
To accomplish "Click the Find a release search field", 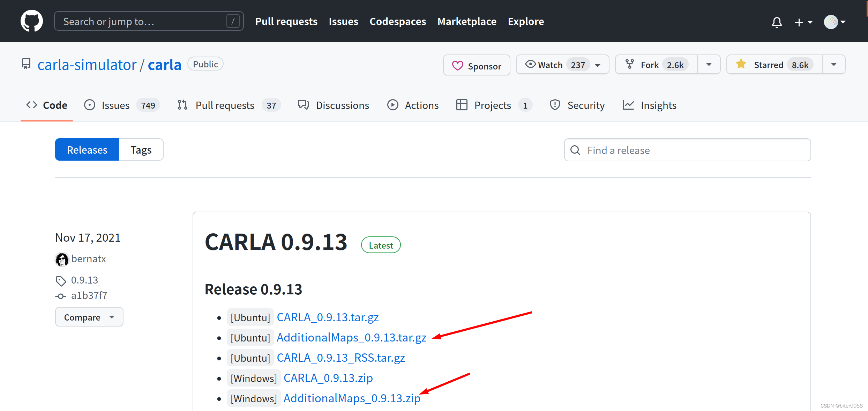I will click(689, 150).
